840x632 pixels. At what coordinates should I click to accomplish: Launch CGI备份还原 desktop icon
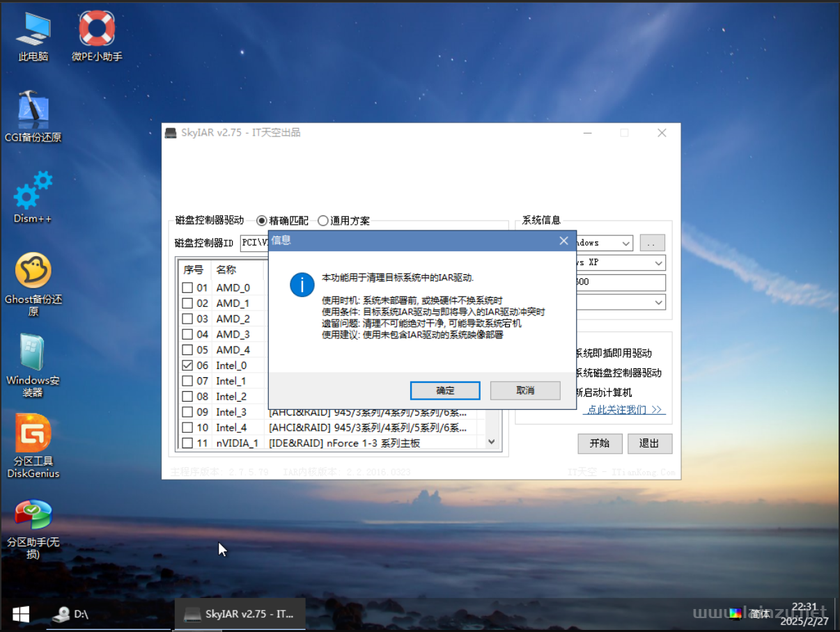tap(33, 117)
